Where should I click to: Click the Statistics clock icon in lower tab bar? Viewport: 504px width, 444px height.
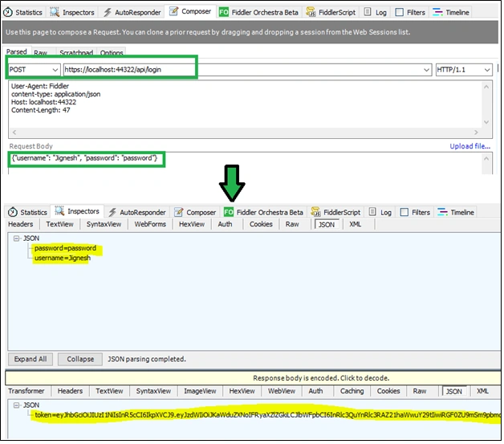point(13,213)
